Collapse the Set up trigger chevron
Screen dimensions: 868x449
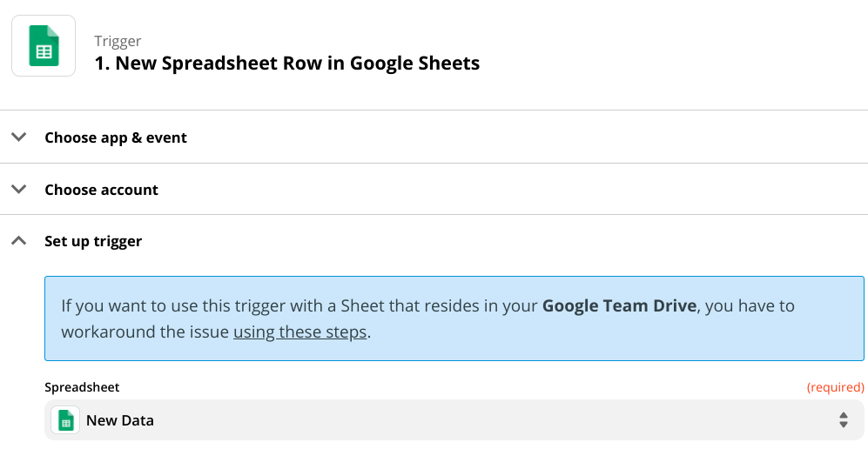pos(19,240)
